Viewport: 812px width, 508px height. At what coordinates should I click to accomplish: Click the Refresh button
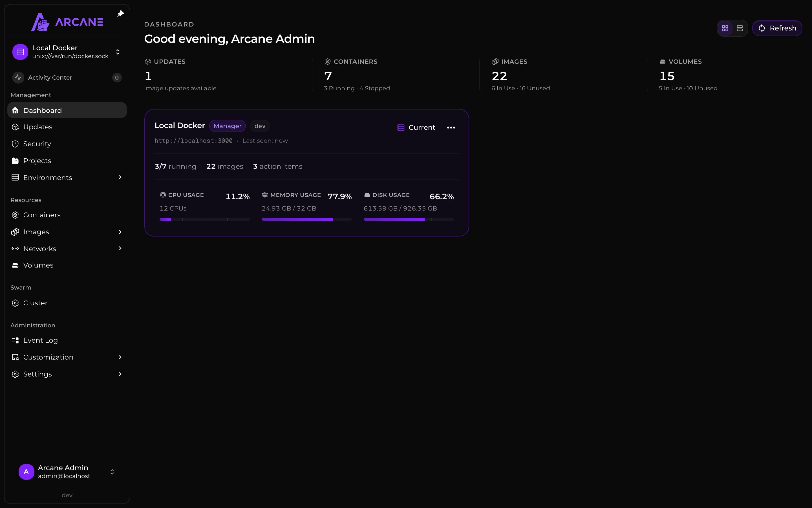777,28
